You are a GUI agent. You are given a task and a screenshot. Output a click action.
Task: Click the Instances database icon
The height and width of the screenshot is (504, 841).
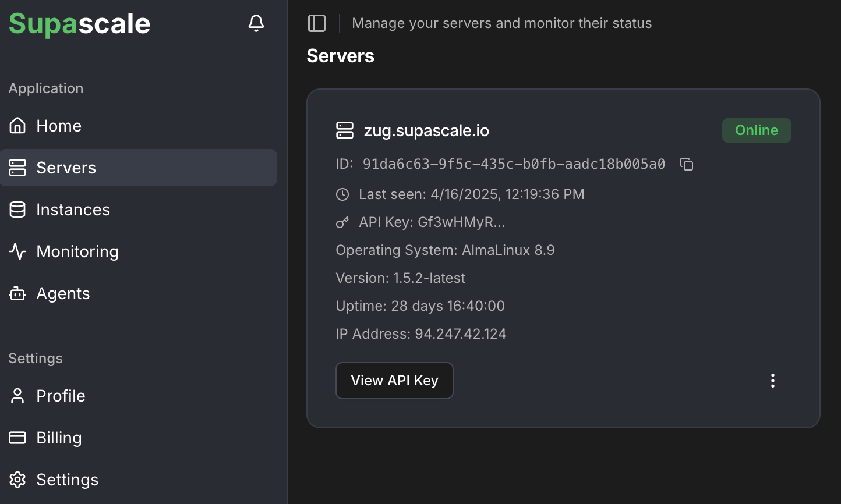coord(17,210)
